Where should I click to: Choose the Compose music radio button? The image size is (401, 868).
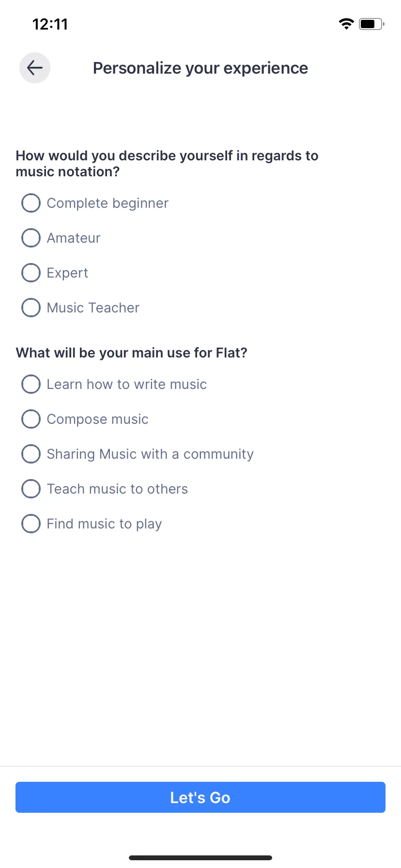pyautogui.click(x=31, y=419)
